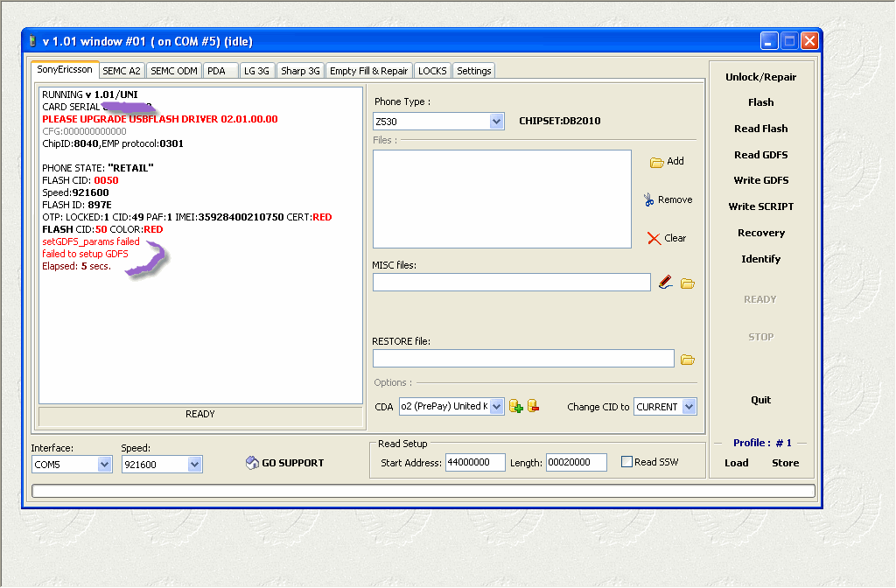Click the READY status bar under the log
The height and width of the screenshot is (588, 896).
point(200,416)
